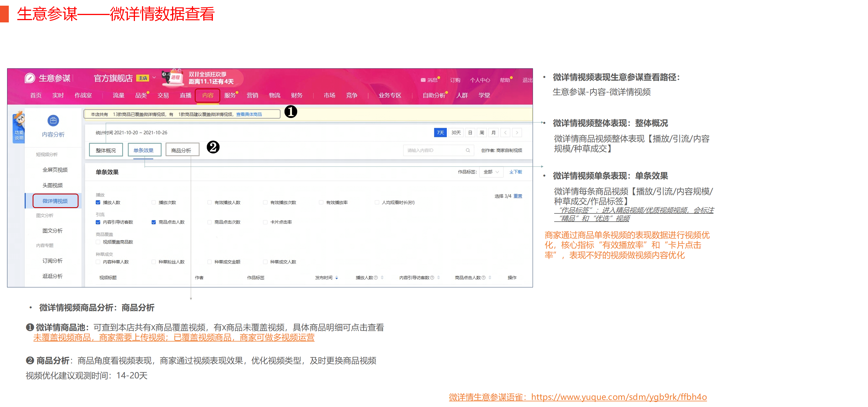The image size is (868, 407).
Task: Click the 生意参谋 compass logo icon
Action: 30,78
